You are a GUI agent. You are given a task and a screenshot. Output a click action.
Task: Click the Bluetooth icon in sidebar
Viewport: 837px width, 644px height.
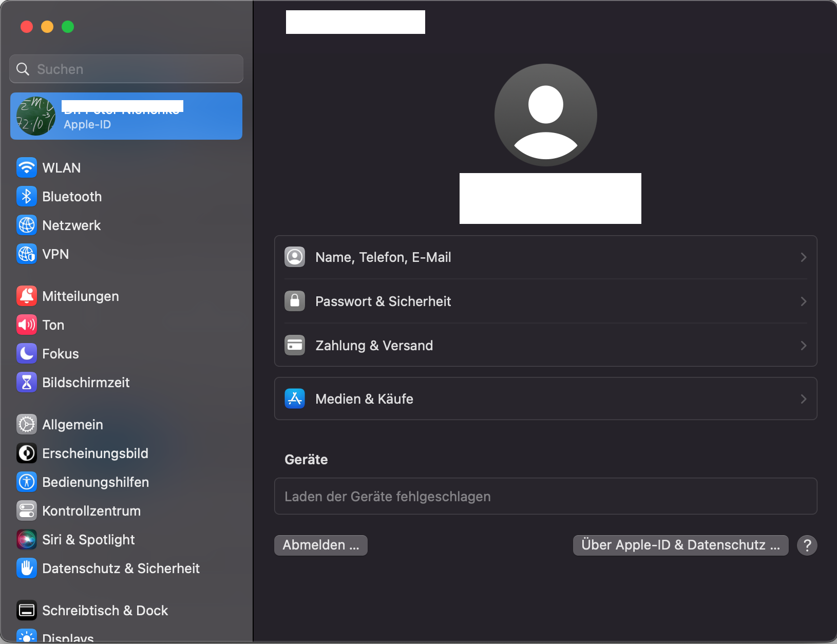click(x=27, y=196)
